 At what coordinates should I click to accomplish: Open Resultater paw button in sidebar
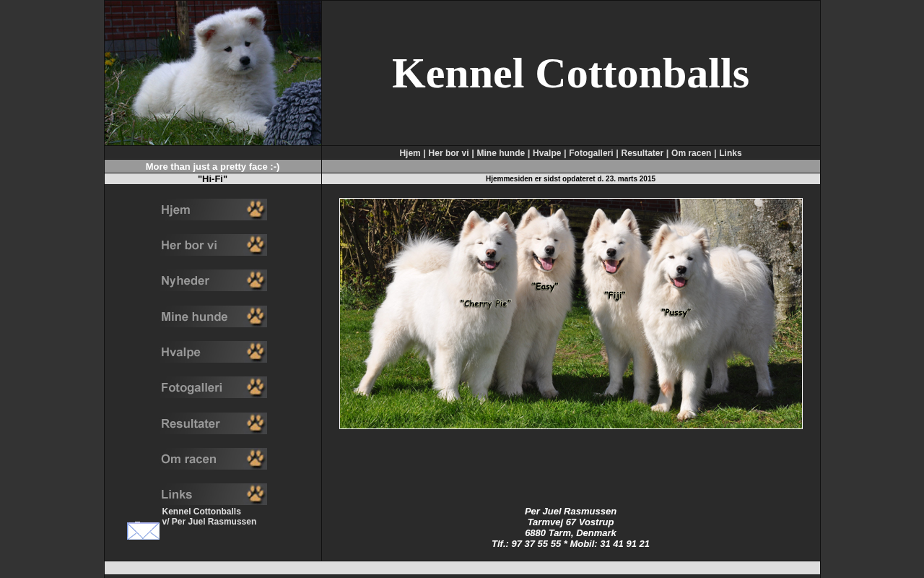(x=214, y=423)
